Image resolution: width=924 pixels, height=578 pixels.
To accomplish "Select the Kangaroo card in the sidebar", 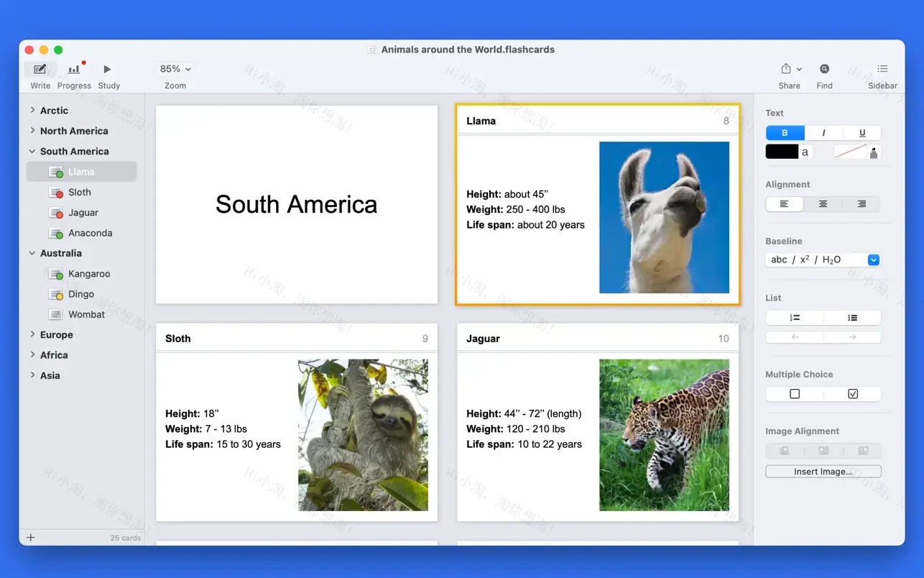I will 89,274.
